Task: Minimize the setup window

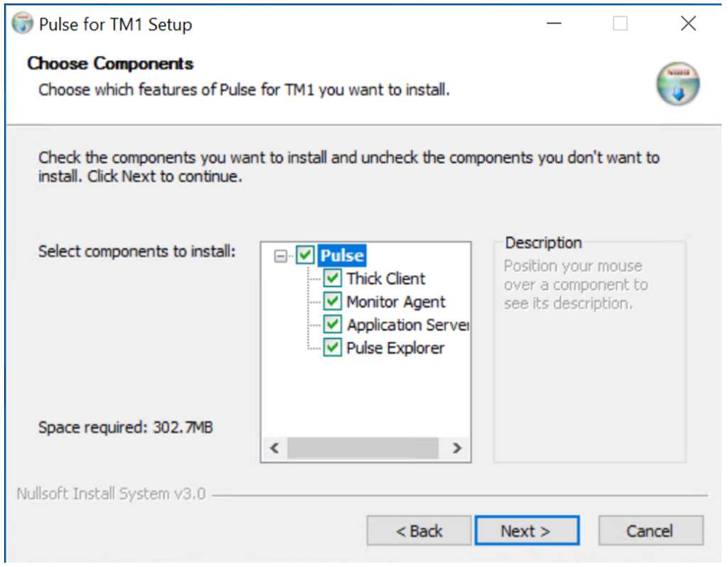Action: pyautogui.click(x=555, y=24)
